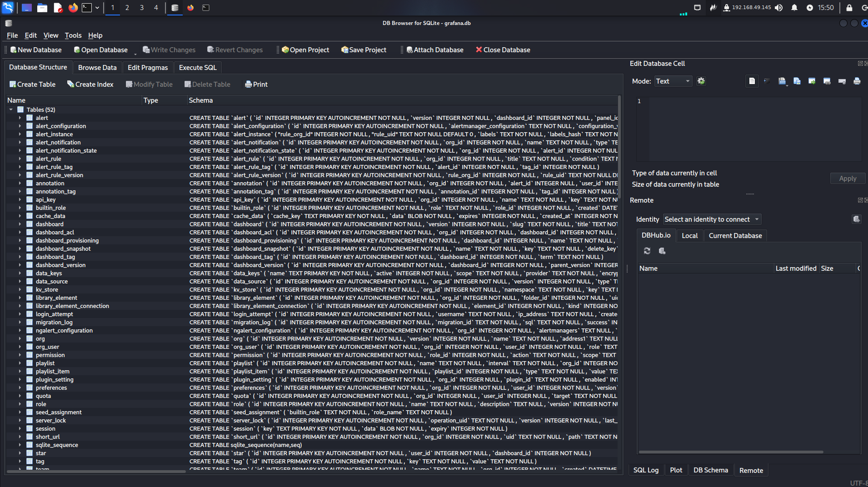
Task: Launch Firefox from the taskbar launcher
Action: coord(73,8)
